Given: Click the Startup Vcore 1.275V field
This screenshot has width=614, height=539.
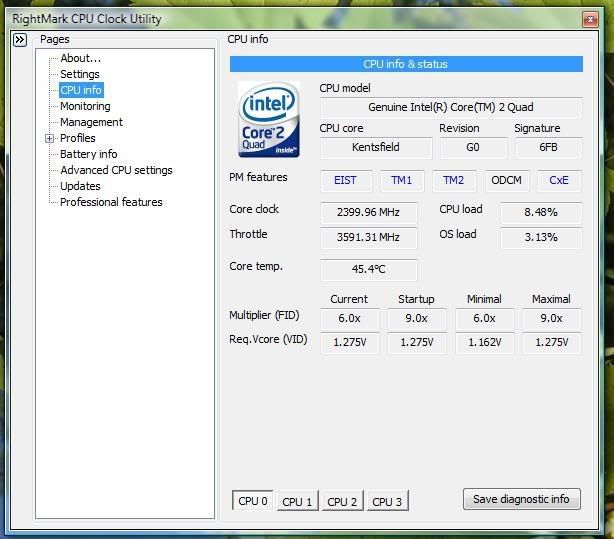Looking at the screenshot, I should tap(417, 343).
